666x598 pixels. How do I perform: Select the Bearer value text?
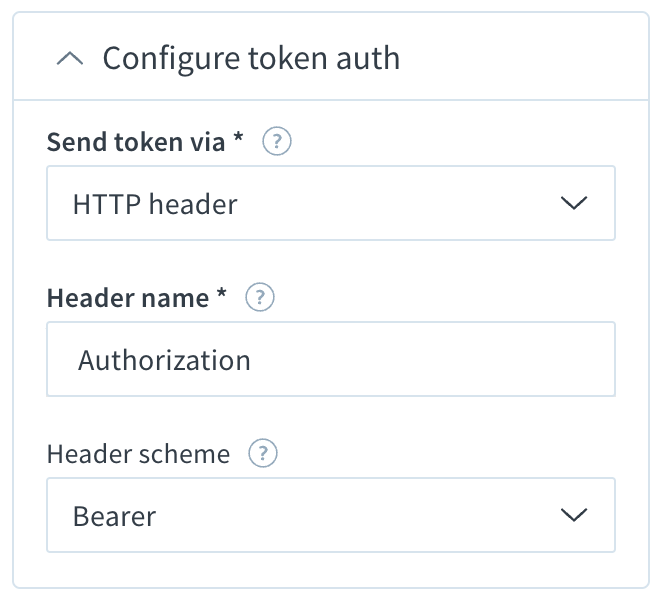pyautogui.click(x=114, y=516)
